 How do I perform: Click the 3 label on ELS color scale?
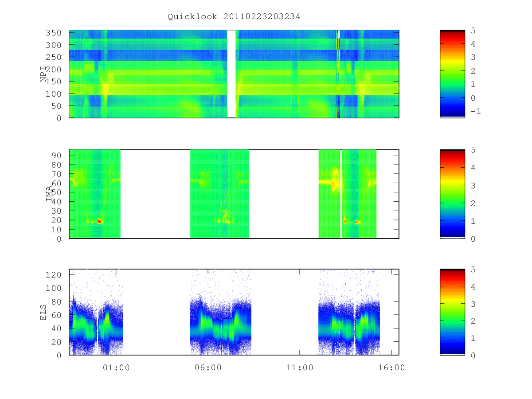tap(473, 304)
